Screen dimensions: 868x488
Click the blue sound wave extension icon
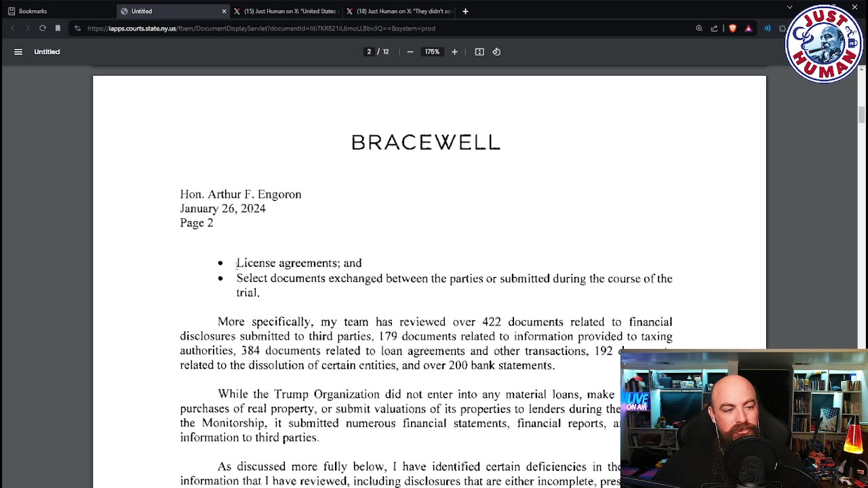tap(768, 28)
